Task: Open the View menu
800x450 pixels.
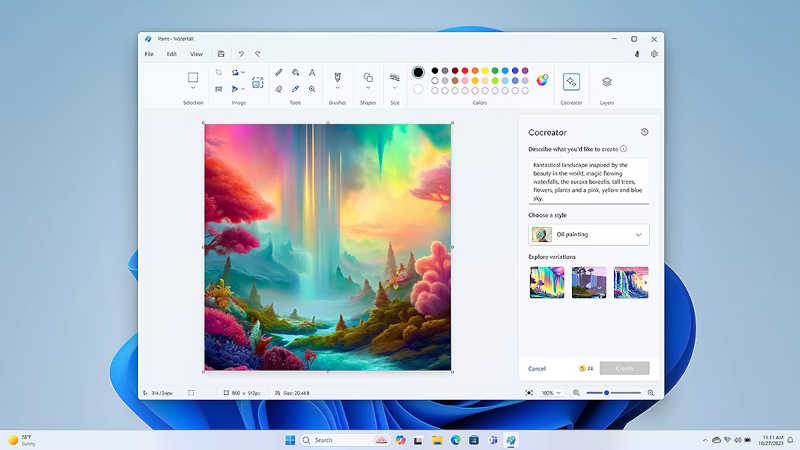Action: 196,54
